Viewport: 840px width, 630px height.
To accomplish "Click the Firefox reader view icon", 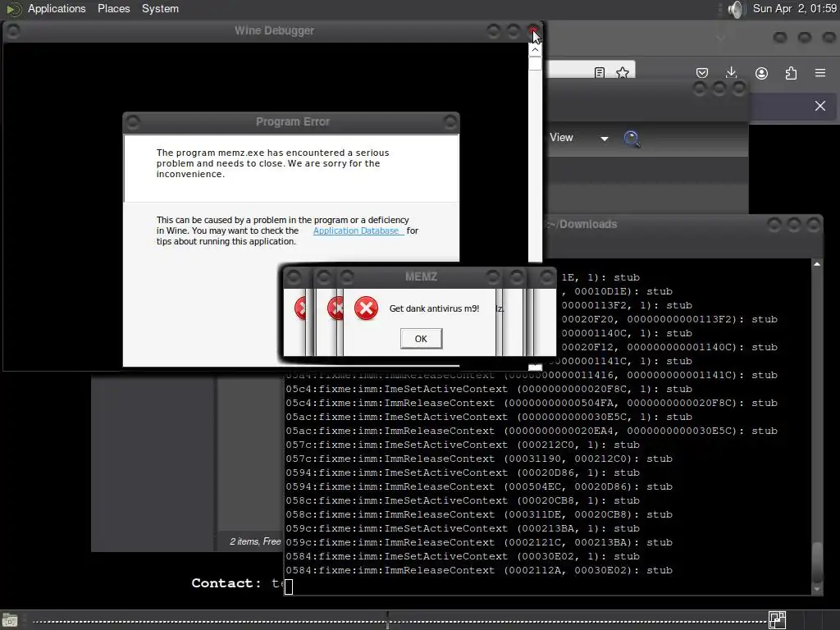I will pos(600,73).
